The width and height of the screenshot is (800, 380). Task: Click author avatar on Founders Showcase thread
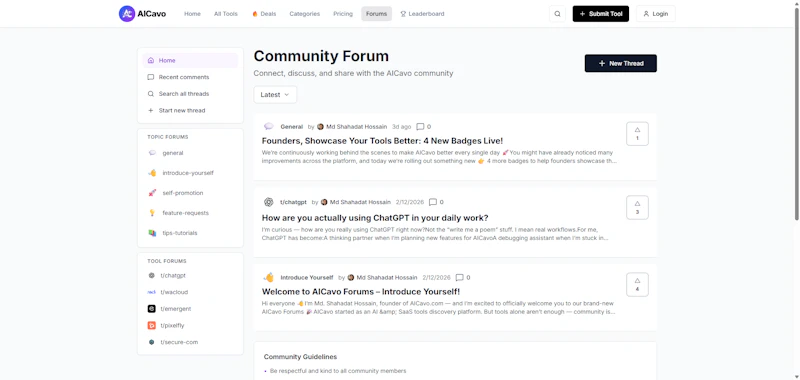320,126
